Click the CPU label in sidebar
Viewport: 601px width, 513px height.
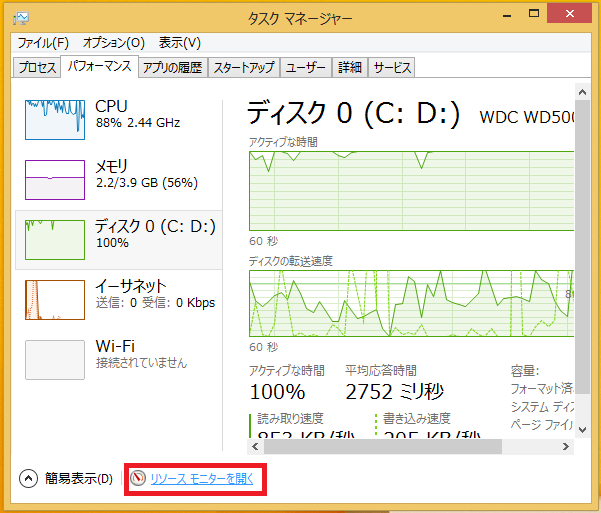[x=111, y=106]
